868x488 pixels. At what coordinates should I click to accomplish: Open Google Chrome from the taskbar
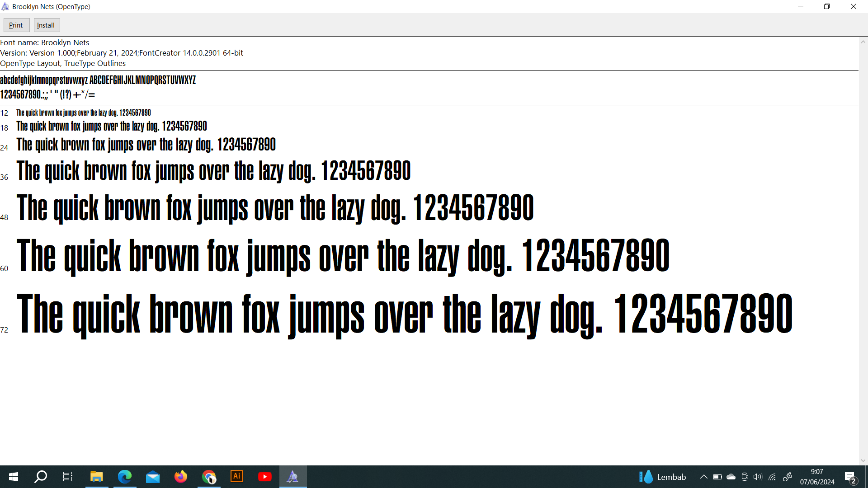pos(209,477)
